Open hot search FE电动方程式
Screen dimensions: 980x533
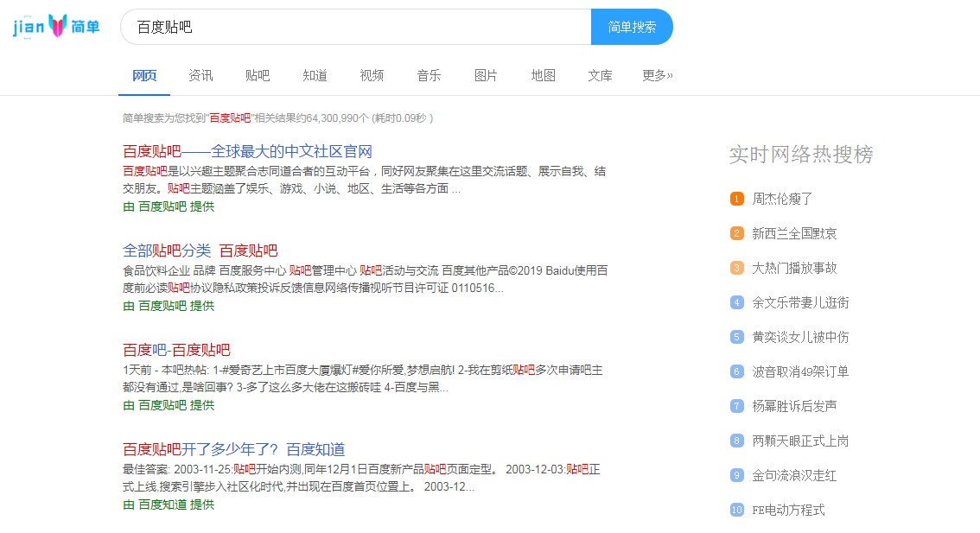(788, 510)
